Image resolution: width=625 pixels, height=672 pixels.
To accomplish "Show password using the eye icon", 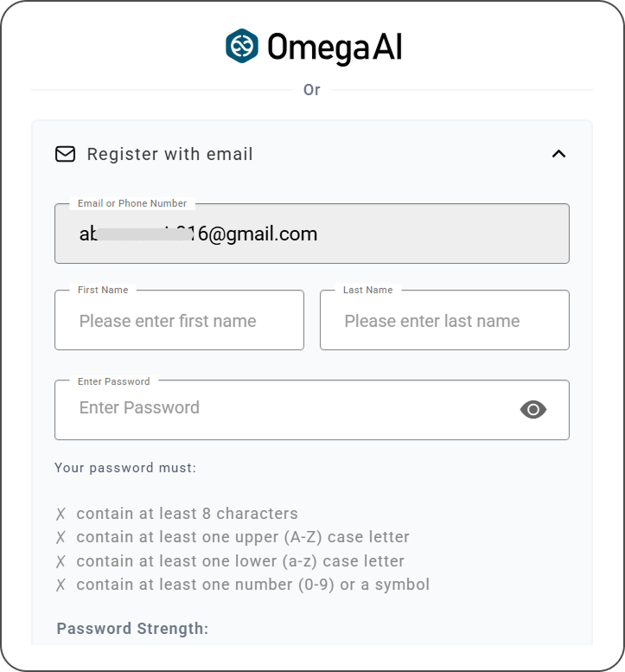I will pos(533,409).
